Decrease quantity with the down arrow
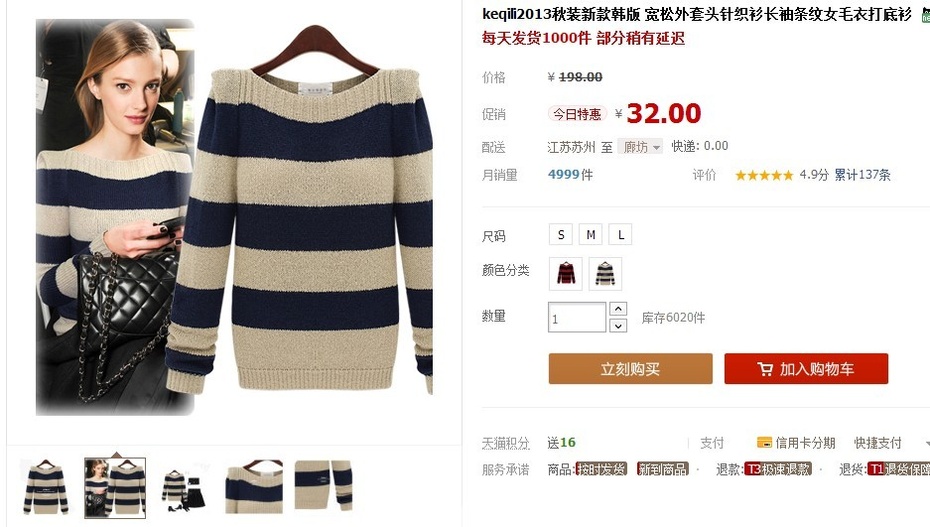This screenshot has height=527, width=930. [x=618, y=325]
